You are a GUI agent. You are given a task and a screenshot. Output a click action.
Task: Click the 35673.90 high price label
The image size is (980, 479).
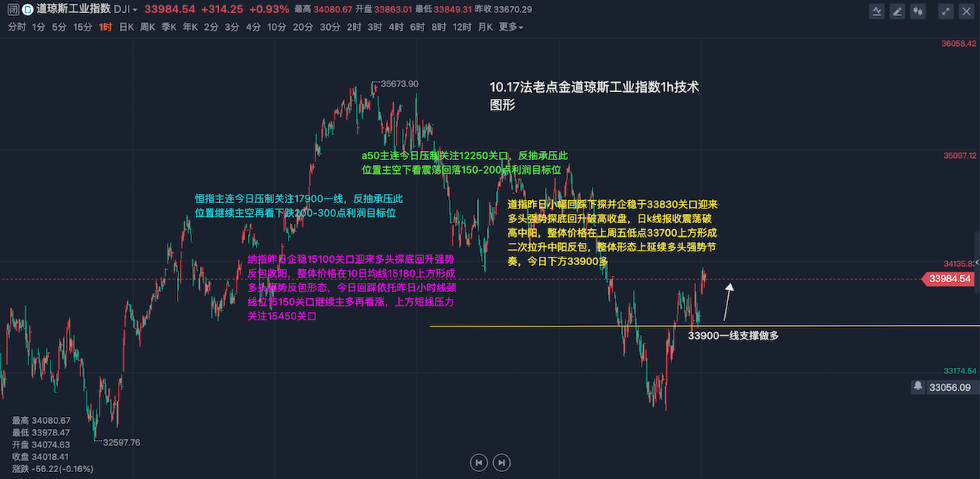400,84
